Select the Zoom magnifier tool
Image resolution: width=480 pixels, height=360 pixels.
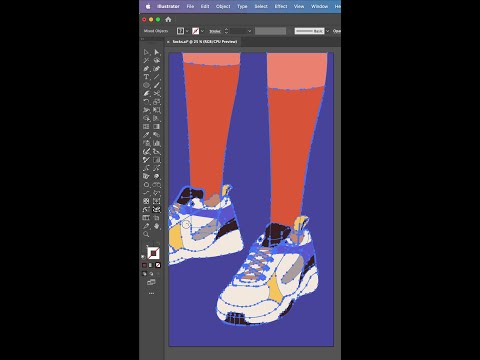(146, 234)
